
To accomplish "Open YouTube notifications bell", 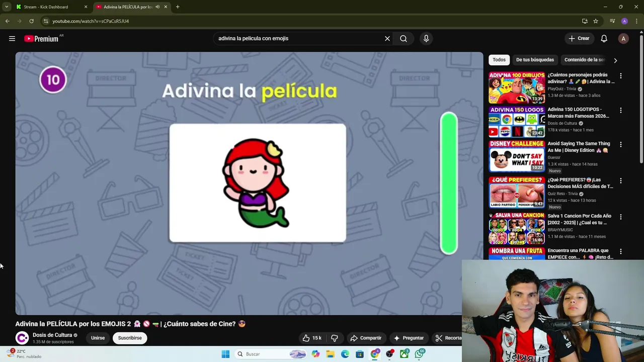I will [x=604, y=39].
